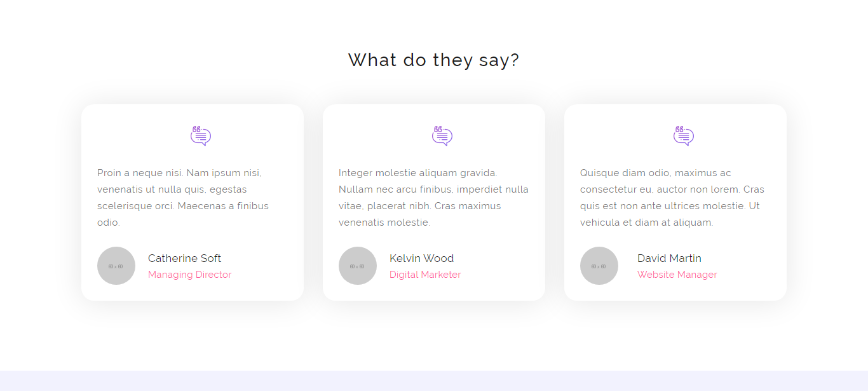This screenshot has width=868, height=391.
Task: Click David Martin's avatar image
Action: click(x=599, y=266)
